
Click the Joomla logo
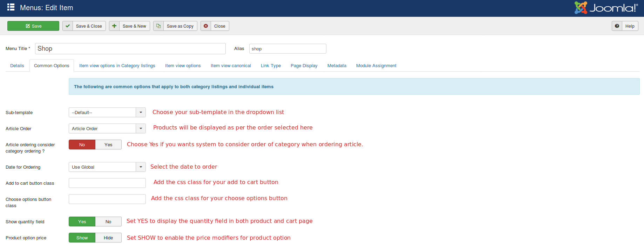(x=606, y=8)
